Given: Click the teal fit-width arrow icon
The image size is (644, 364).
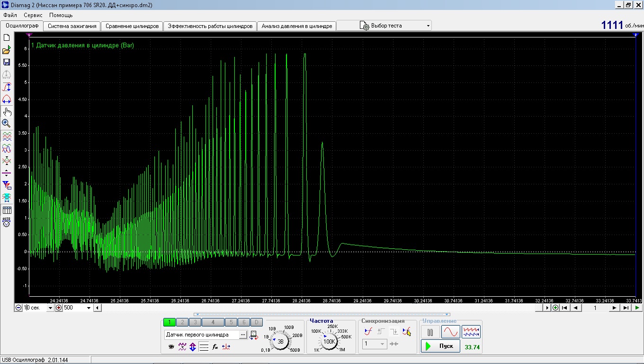Looking at the screenshot, I should pyautogui.click(x=7, y=198).
